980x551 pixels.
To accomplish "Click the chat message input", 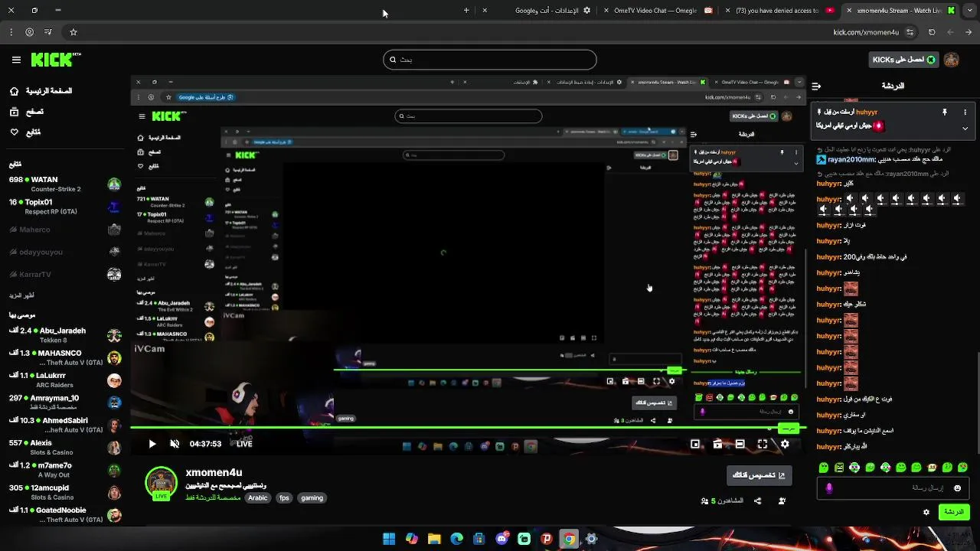I will [x=892, y=488].
